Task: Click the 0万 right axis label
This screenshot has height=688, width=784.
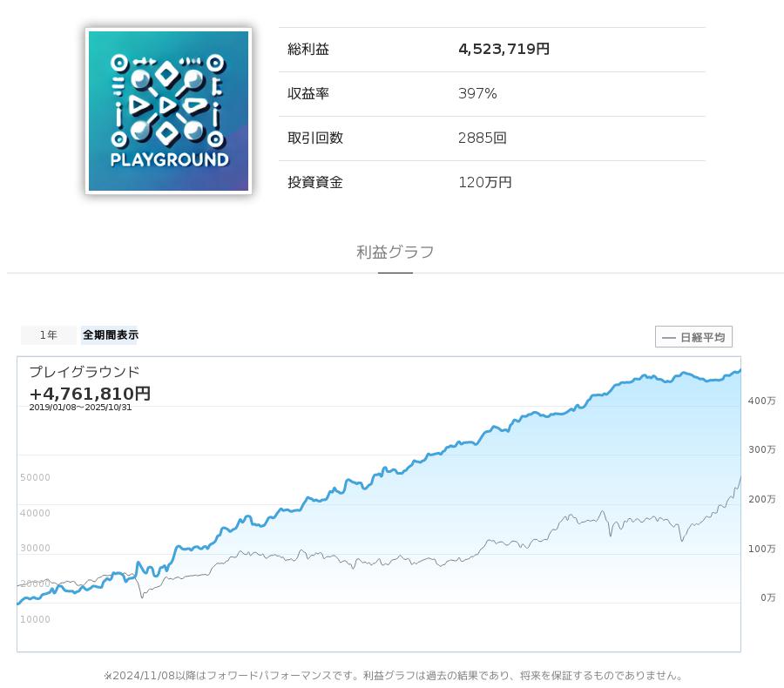Action: tap(767, 597)
